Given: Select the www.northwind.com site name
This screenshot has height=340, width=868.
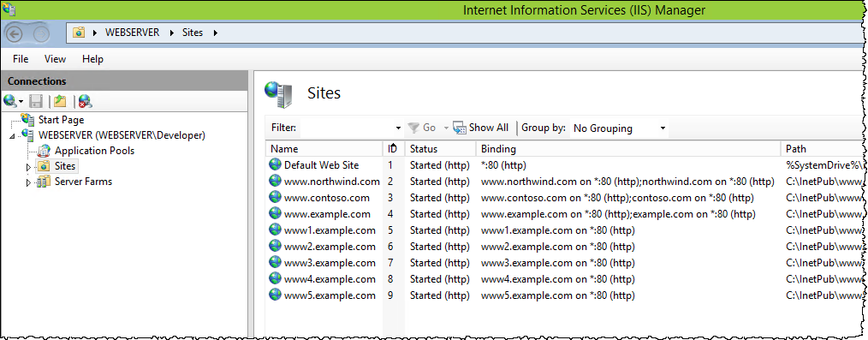Looking at the screenshot, I should click(x=332, y=181).
